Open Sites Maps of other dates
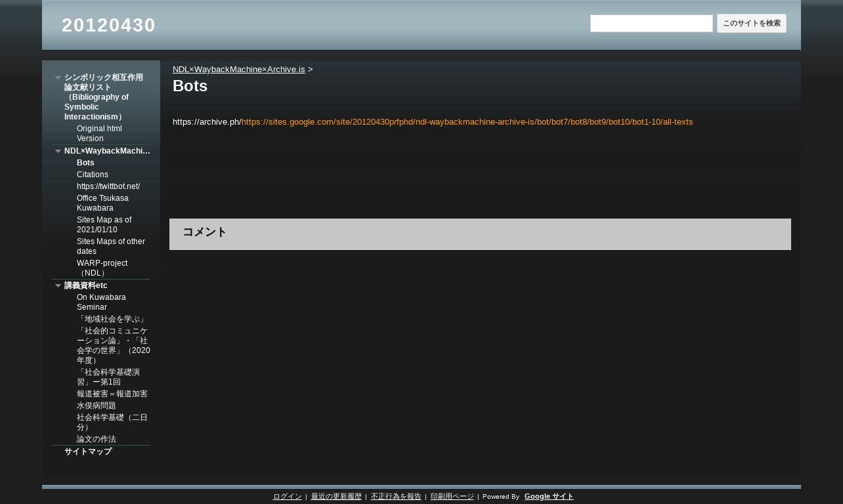Screen dimensions: 843x504 pyautogui.click(x=111, y=246)
